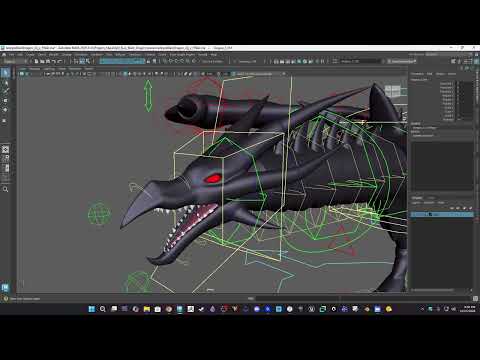This screenshot has height=360, width=480.
Task: Create a new scene from status line
Action: click(x=37, y=61)
